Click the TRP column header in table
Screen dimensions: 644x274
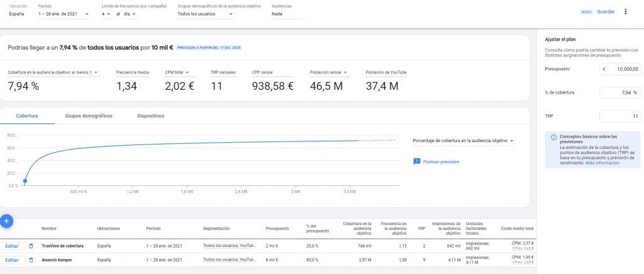coord(421,229)
